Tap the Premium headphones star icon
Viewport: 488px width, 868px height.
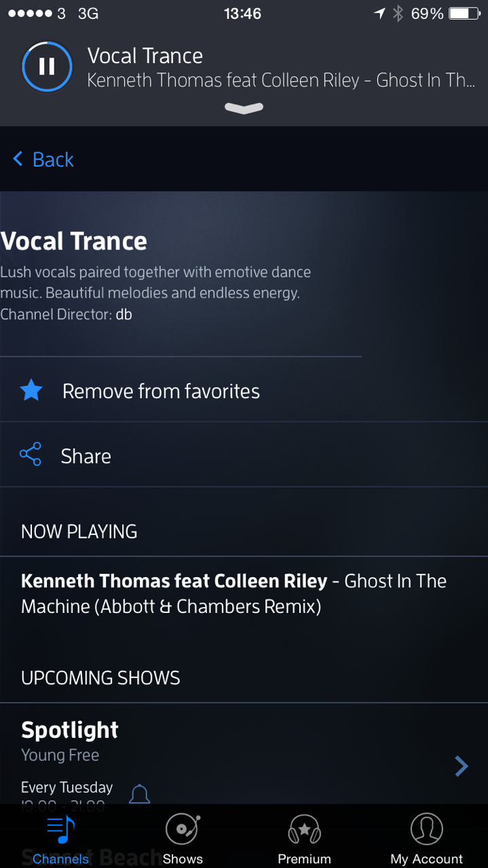(x=304, y=829)
